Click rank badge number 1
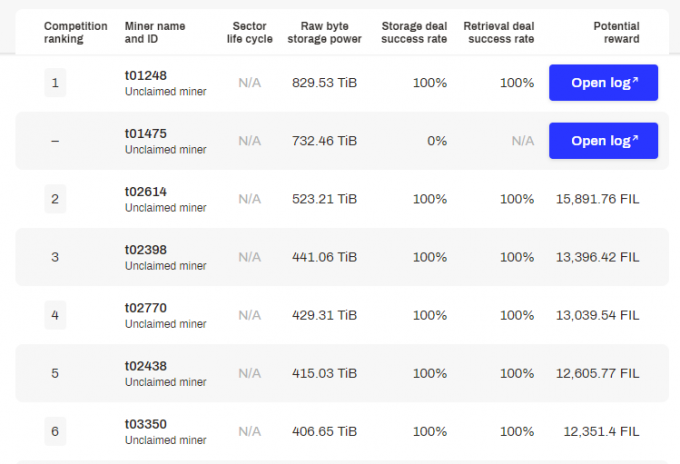 coord(55,83)
